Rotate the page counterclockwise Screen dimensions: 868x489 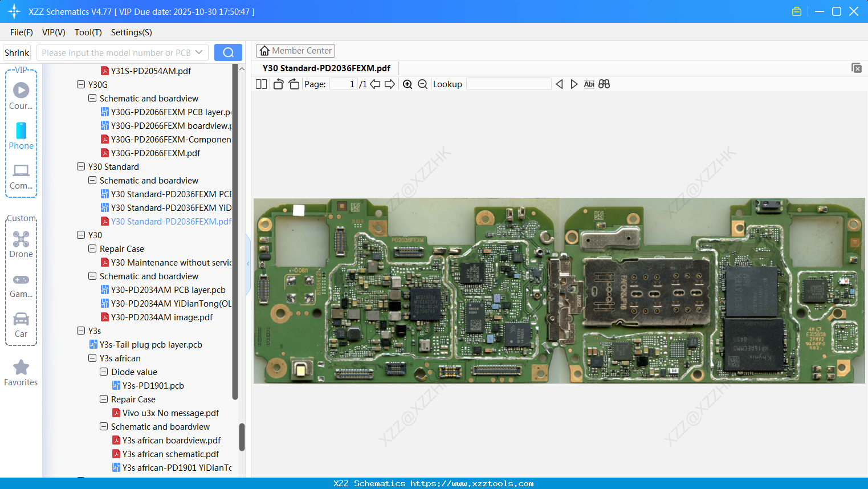[x=278, y=84]
